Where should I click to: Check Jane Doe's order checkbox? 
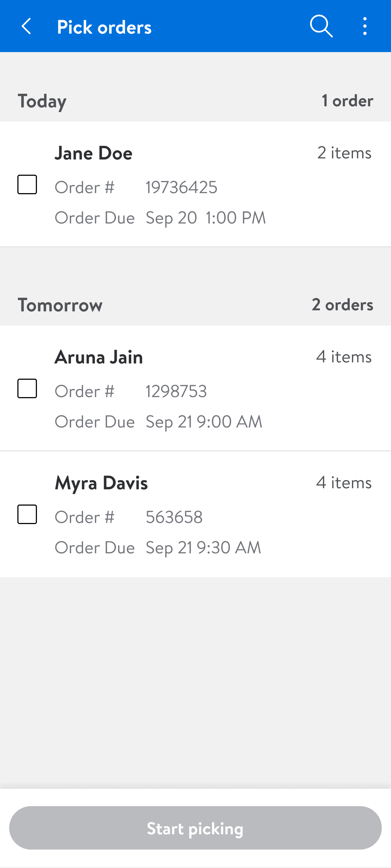coord(27,184)
